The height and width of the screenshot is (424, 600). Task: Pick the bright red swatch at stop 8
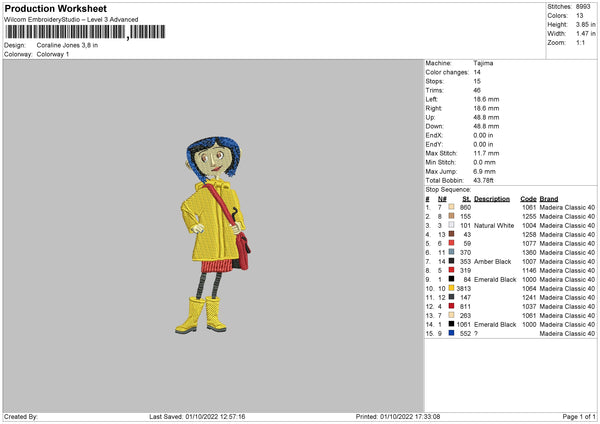pyautogui.click(x=452, y=270)
